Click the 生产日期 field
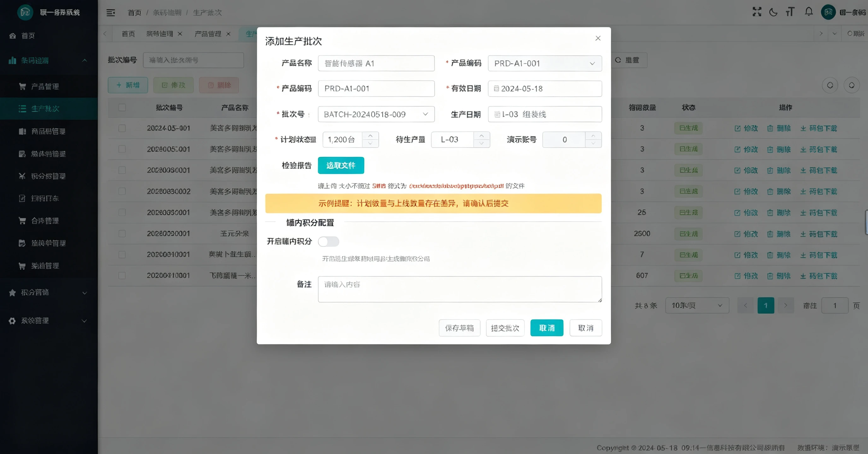This screenshot has width=868, height=454. (x=545, y=114)
